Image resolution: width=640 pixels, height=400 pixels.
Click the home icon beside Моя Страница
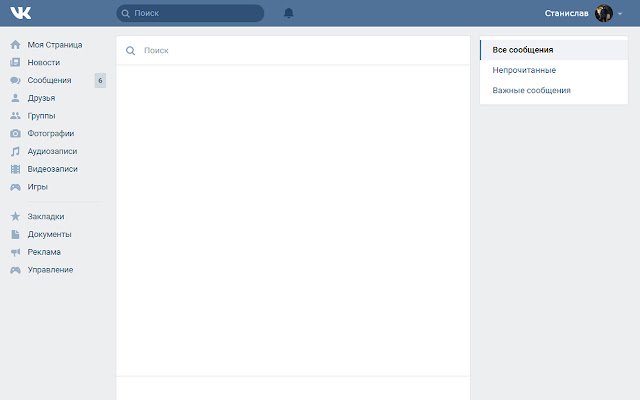[15, 44]
